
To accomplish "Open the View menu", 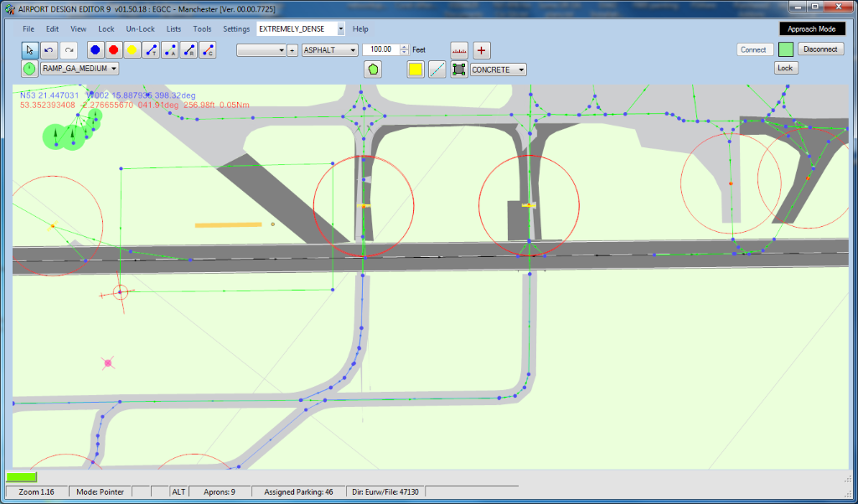I will tap(78, 29).
